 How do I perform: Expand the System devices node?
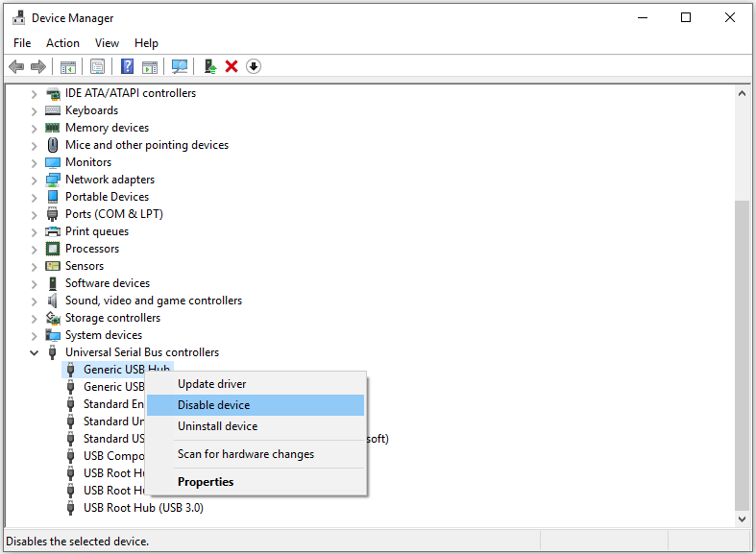coord(34,336)
